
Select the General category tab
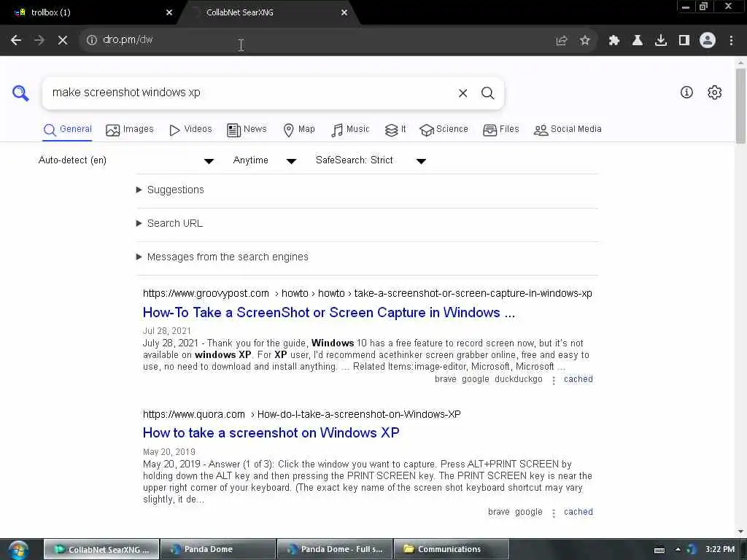(x=67, y=130)
